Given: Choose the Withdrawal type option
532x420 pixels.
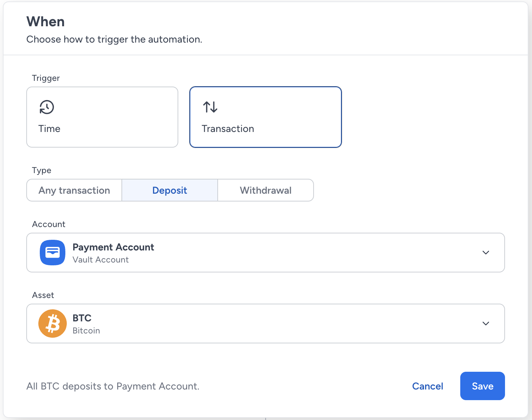Looking at the screenshot, I should point(266,190).
